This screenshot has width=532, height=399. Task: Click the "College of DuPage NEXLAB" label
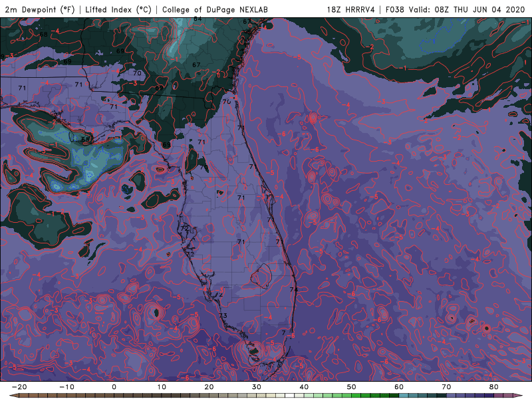pyautogui.click(x=215, y=9)
